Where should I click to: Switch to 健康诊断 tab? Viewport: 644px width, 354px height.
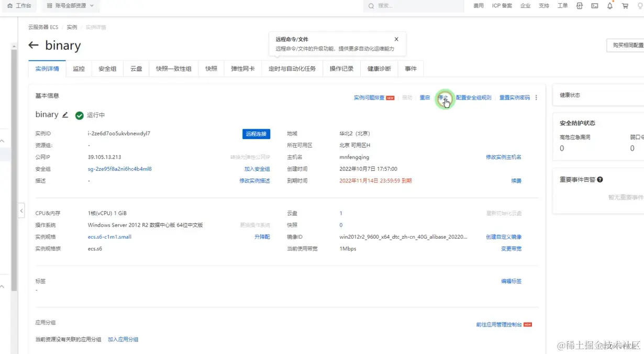(379, 69)
